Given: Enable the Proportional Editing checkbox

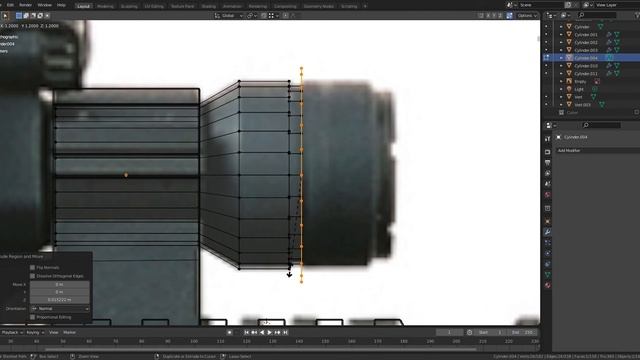Looking at the screenshot, I should 33,317.
